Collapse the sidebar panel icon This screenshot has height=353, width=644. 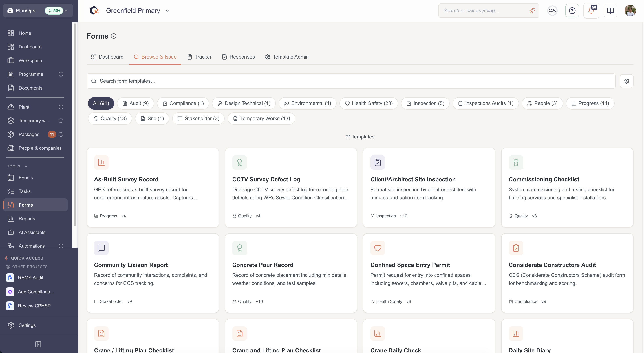coord(38,344)
